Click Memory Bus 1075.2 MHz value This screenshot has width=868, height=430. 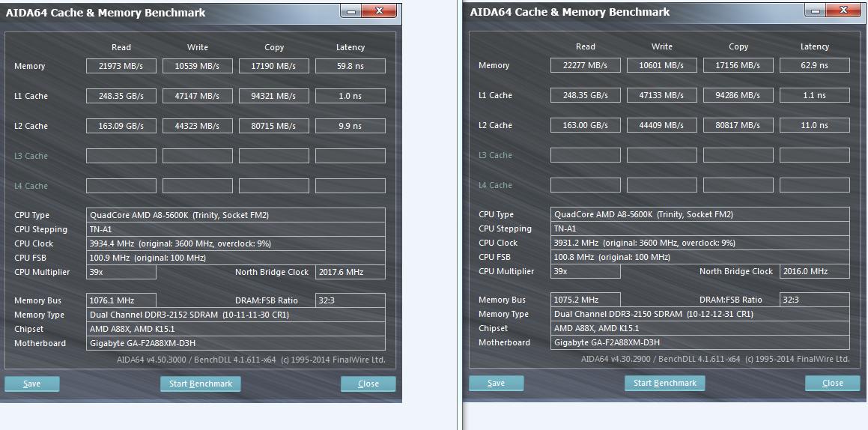coord(586,300)
